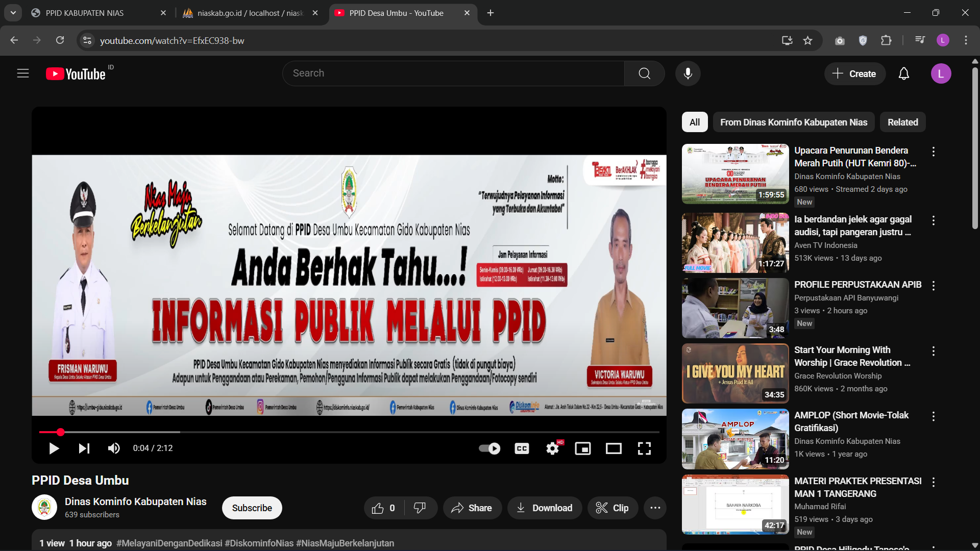Open a new browser tab
Viewport: 980px width, 551px height.
(490, 13)
